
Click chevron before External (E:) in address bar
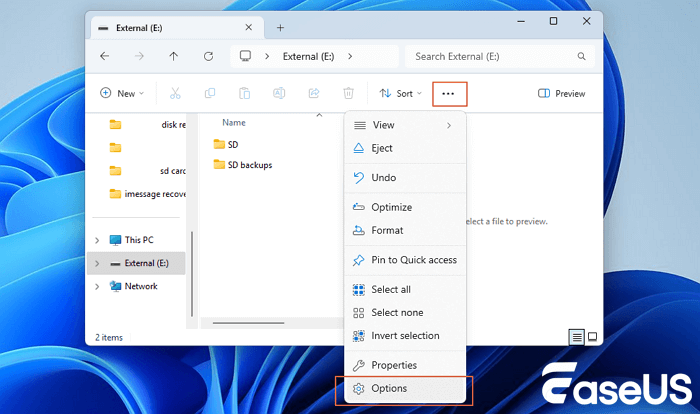(267, 56)
